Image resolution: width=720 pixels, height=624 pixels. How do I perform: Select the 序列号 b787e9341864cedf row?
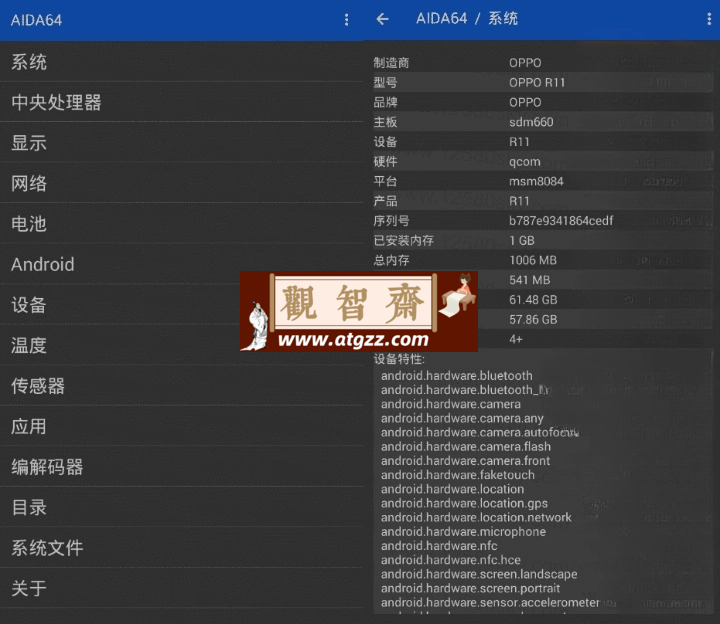point(543,220)
